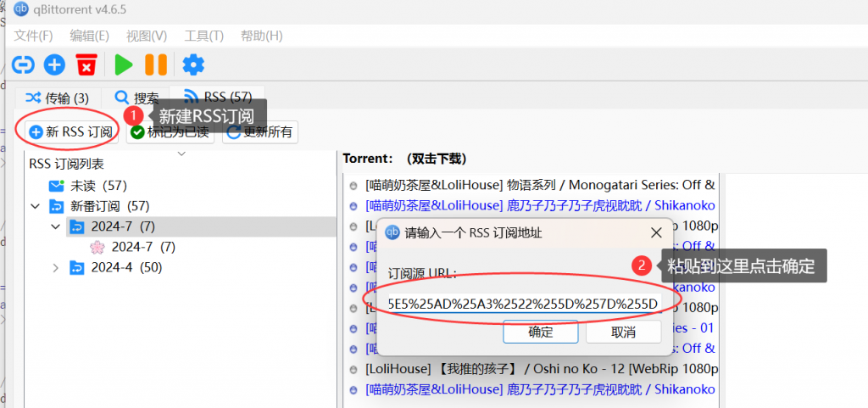
Task: Click the 更新所有 button
Action: (260, 131)
